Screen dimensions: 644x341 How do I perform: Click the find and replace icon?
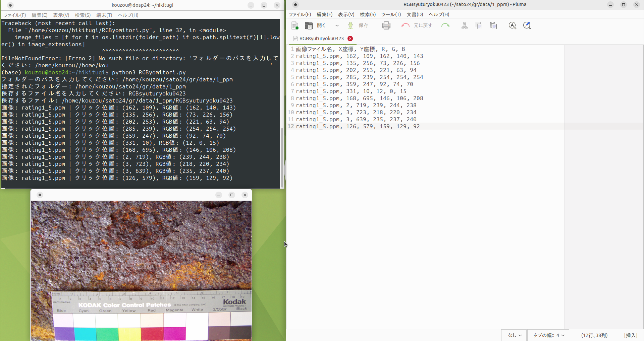(527, 25)
